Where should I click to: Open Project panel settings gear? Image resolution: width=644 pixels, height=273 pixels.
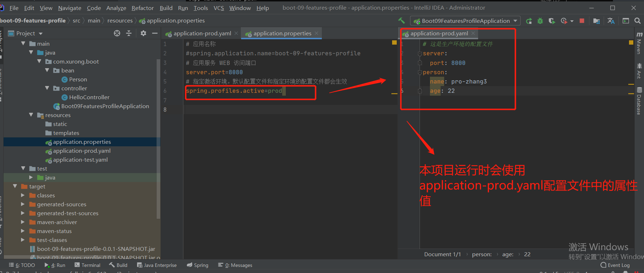click(143, 33)
